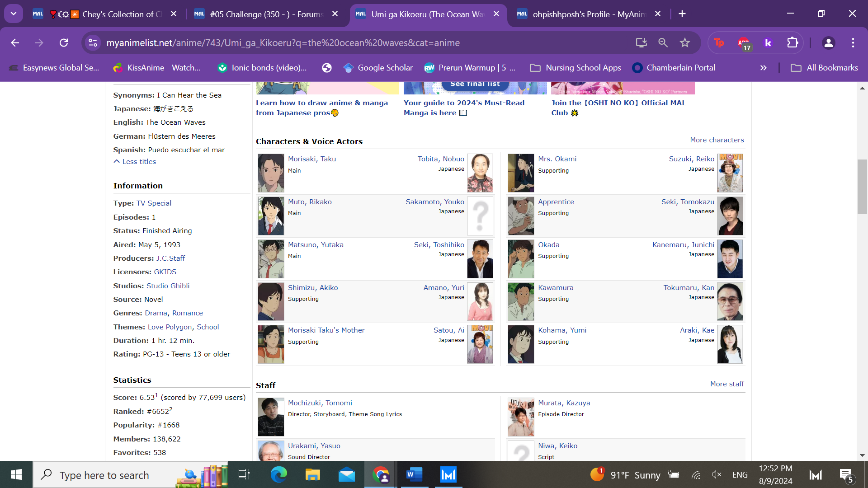Click the Windows taskbar search box
The height and width of the screenshot is (488, 868).
tap(104, 475)
